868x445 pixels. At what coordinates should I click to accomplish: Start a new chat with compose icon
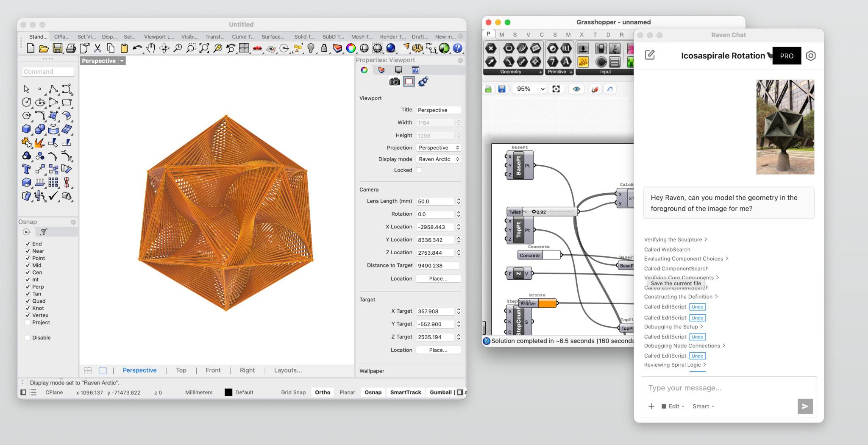pos(650,55)
